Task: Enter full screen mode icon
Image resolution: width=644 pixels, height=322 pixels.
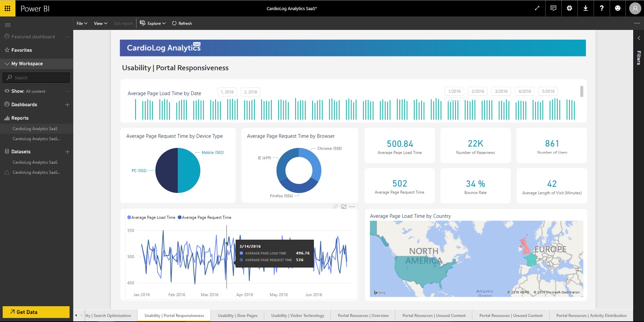Action: click(x=537, y=8)
